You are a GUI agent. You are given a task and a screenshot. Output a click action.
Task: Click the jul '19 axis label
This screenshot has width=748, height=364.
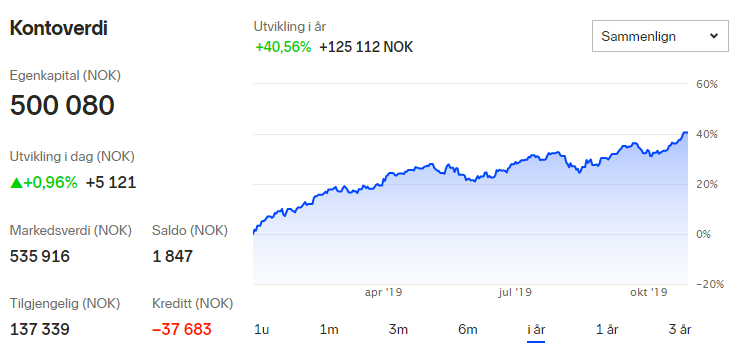click(515, 292)
